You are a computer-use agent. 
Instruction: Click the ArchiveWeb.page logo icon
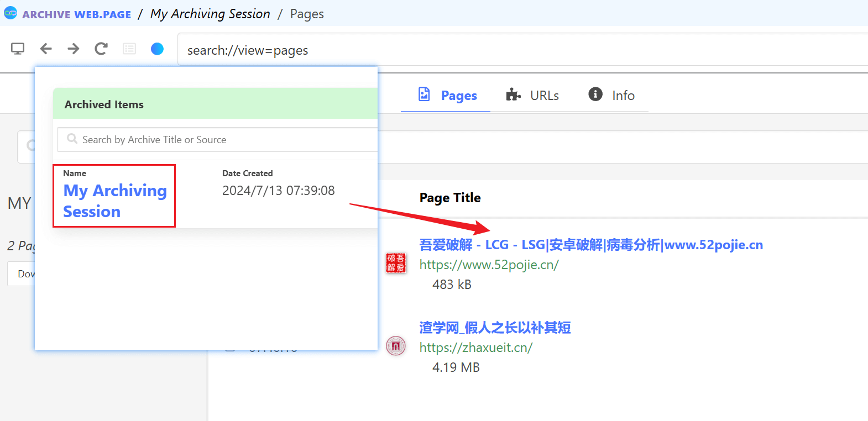11,13
